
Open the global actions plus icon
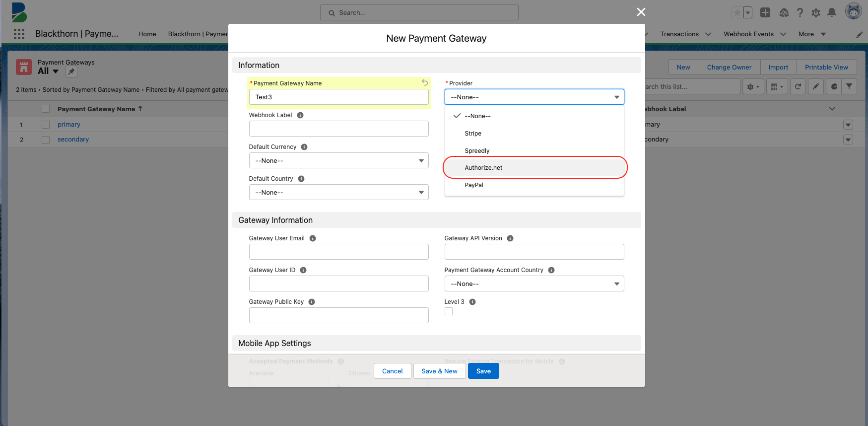(765, 12)
